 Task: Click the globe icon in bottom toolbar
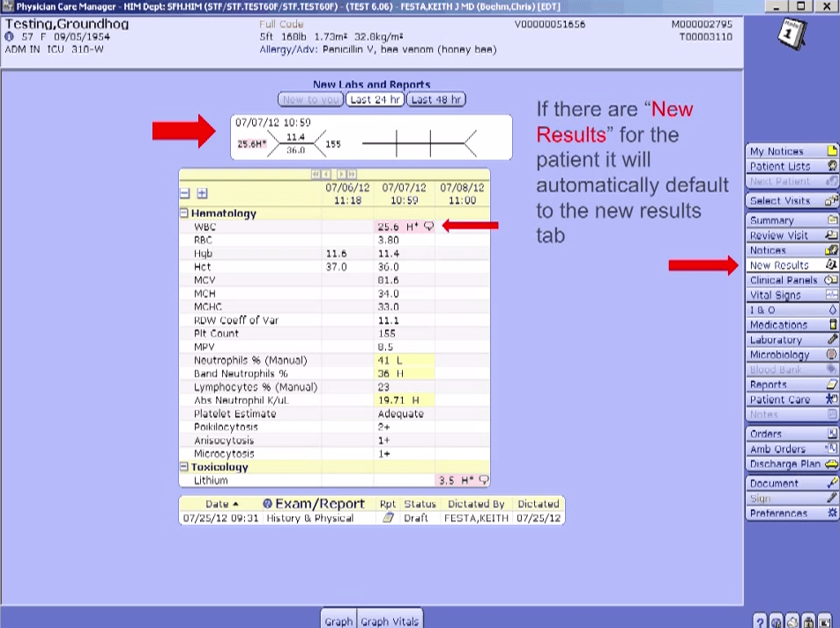[x=777, y=621]
